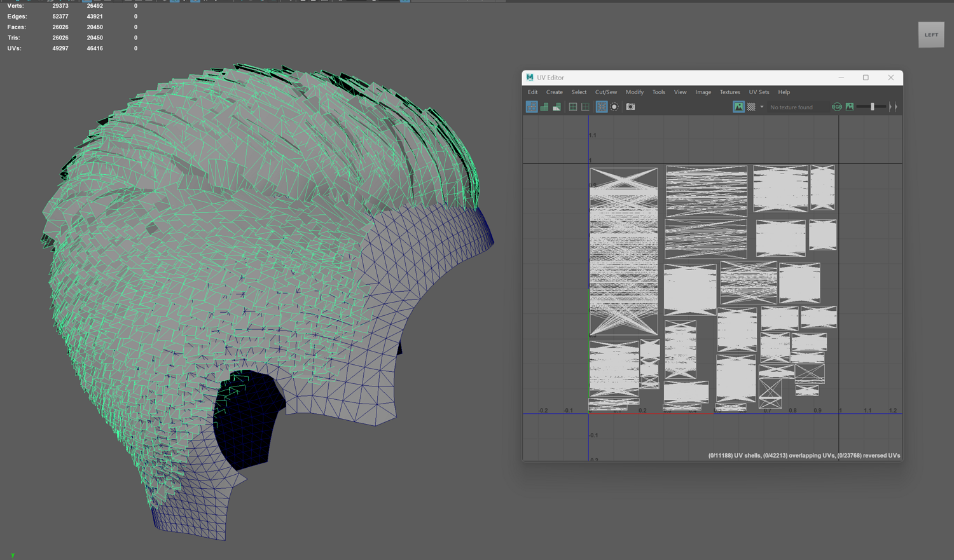Click the Edges value 52377
The width and height of the screenshot is (954, 560).
tap(60, 17)
